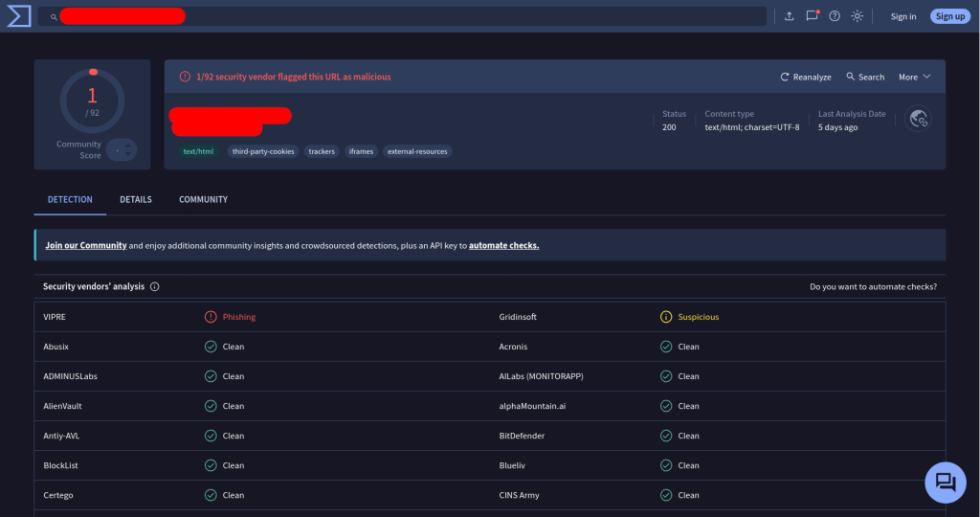Click the Sign up button
The height and width of the screenshot is (517, 980).
(x=950, y=16)
